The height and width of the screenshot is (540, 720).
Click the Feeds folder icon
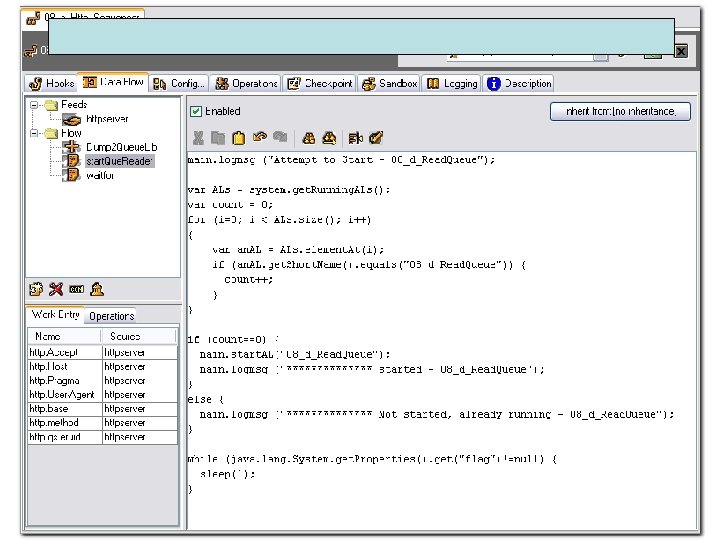coord(51,106)
